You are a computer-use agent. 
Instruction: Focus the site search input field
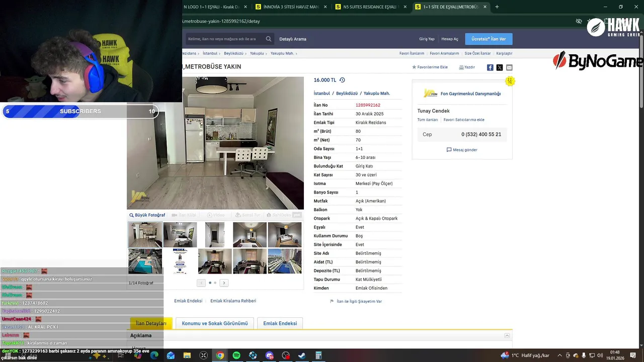click(x=224, y=39)
